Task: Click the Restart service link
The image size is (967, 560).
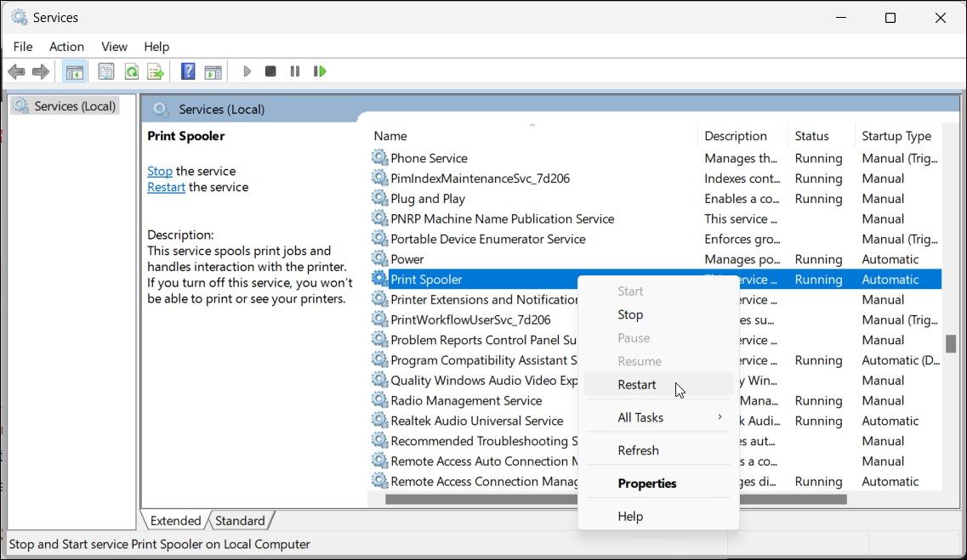Action: tap(166, 187)
